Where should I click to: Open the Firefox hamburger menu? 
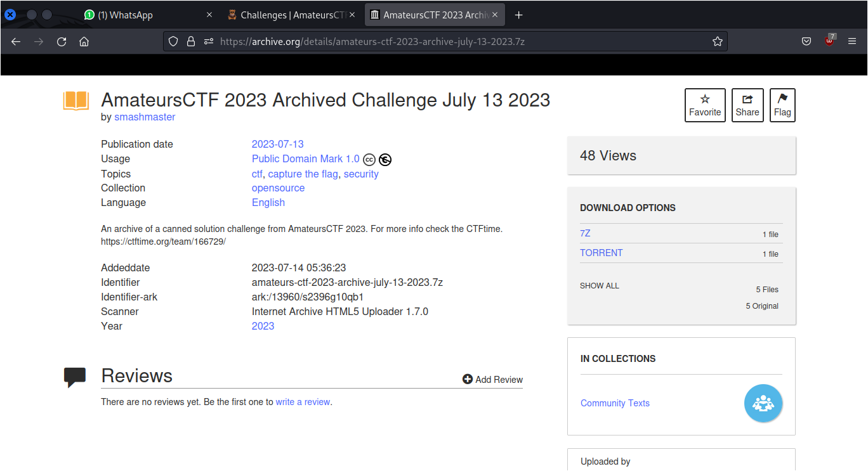click(853, 42)
